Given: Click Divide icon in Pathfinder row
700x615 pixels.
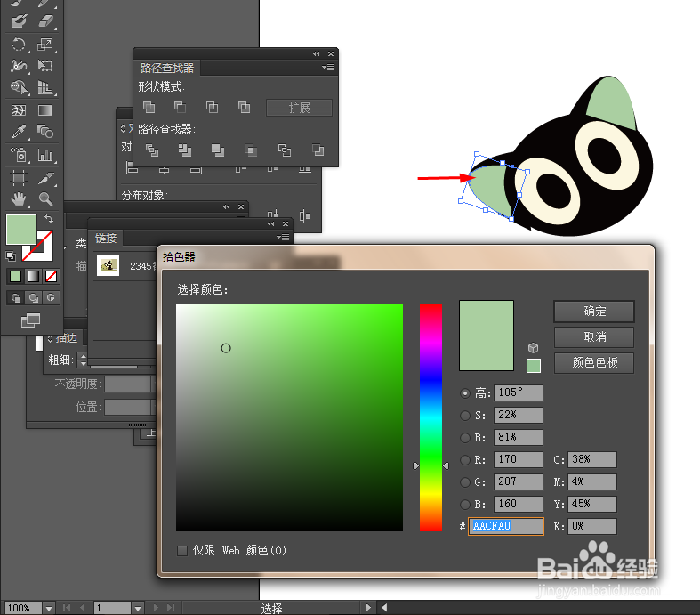Looking at the screenshot, I should (x=152, y=150).
